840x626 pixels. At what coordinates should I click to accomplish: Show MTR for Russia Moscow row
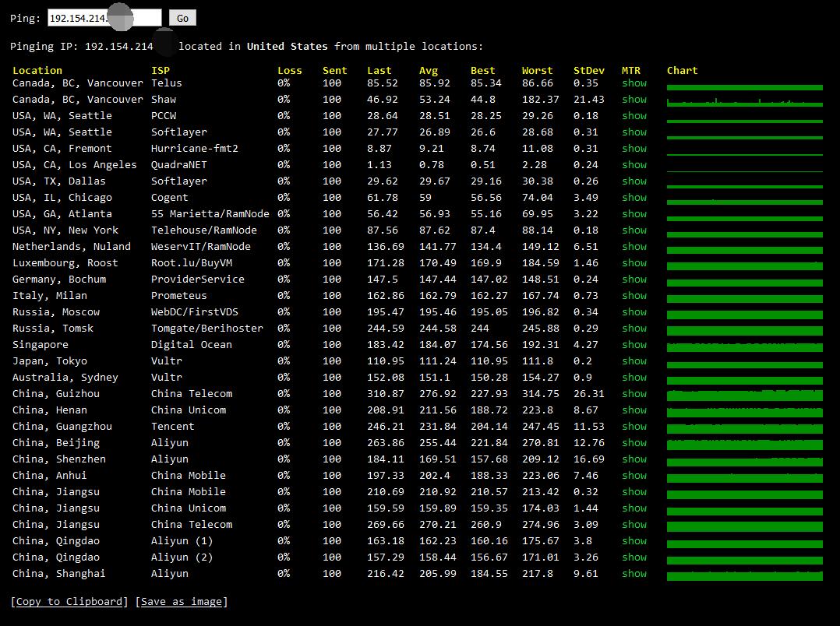[634, 311]
